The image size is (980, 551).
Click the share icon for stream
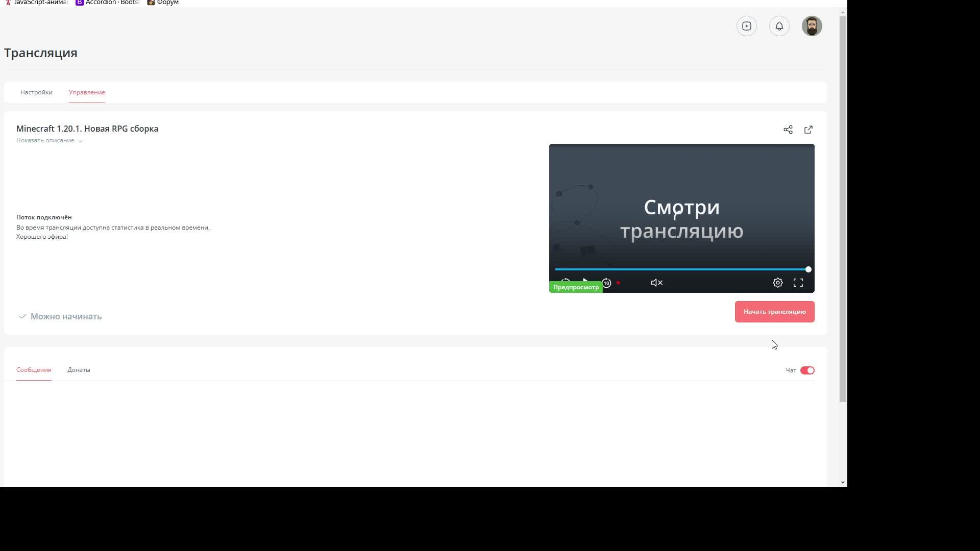click(787, 129)
